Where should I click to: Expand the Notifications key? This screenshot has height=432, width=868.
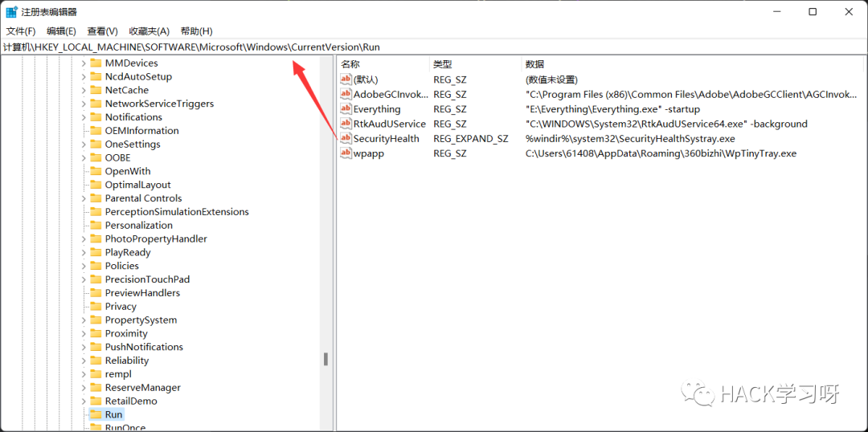point(84,117)
